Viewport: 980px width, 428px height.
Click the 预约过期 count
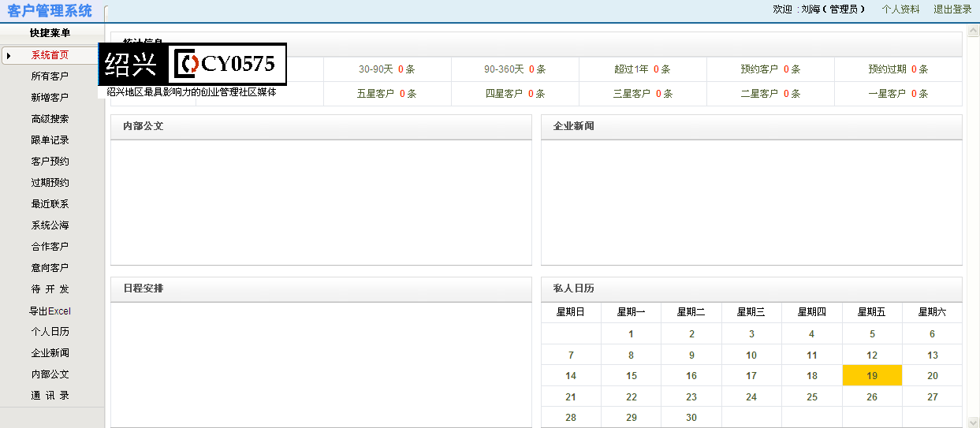coord(898,69)
